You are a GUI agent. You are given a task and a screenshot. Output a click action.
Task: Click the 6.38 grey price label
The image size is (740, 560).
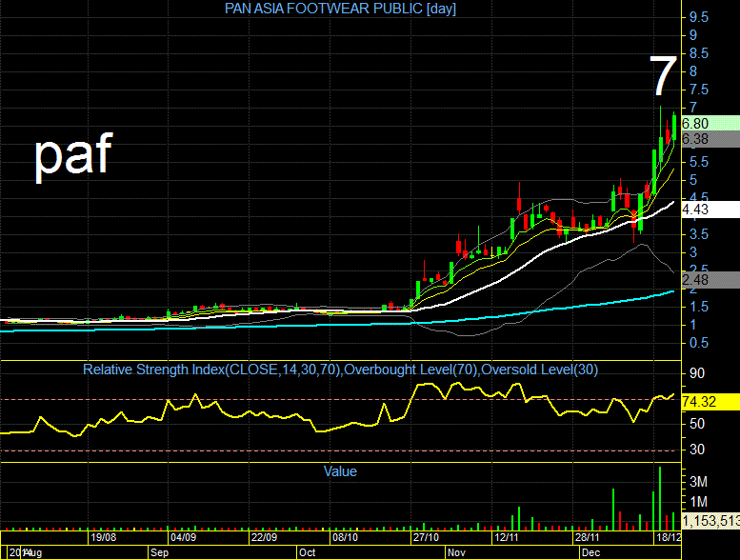point(710,139)
